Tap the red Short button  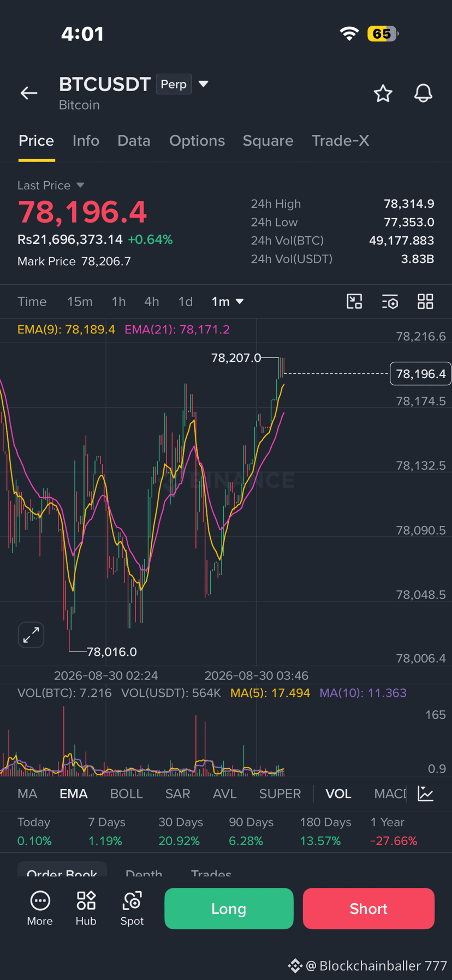368,909
